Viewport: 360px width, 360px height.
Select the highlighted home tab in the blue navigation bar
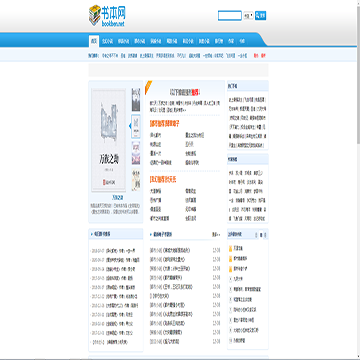click(x=94, y=41)
